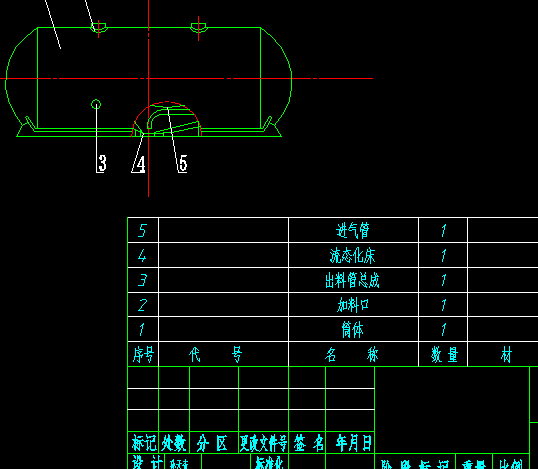Click the 标记 title block cell
Screen dimensions: 538x469
[x=143, y=443]
